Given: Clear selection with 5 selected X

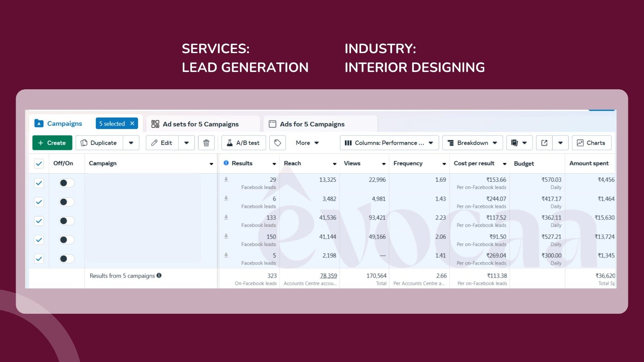Looking at the screenshot, I should pyautogui.click(x=132, y=123).
